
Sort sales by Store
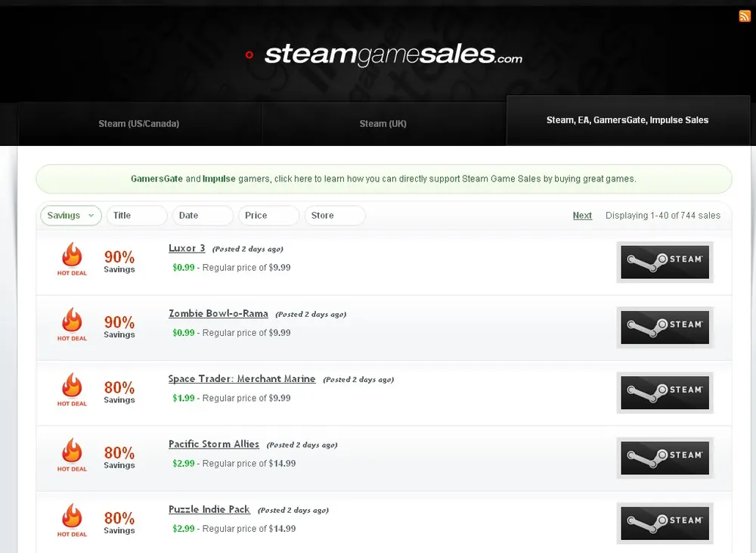coord(335,216)
